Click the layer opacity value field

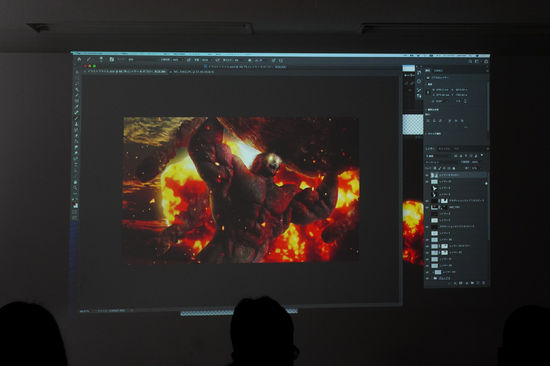(475, 162)
